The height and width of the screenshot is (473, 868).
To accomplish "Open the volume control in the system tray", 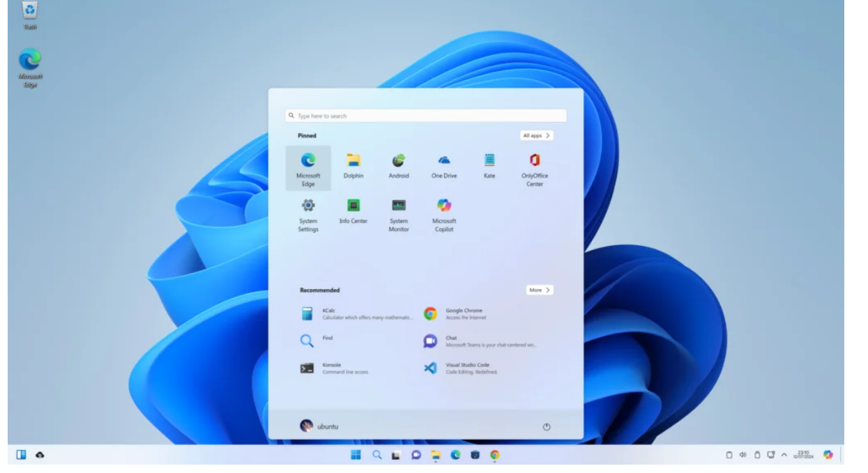I will [743, 455].
